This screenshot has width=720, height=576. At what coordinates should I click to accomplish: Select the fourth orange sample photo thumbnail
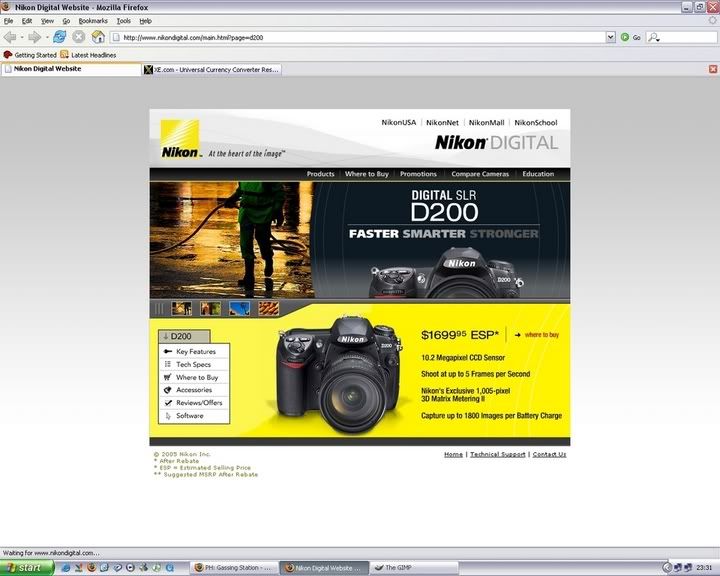pyautogui.click(x=268, y=308)
